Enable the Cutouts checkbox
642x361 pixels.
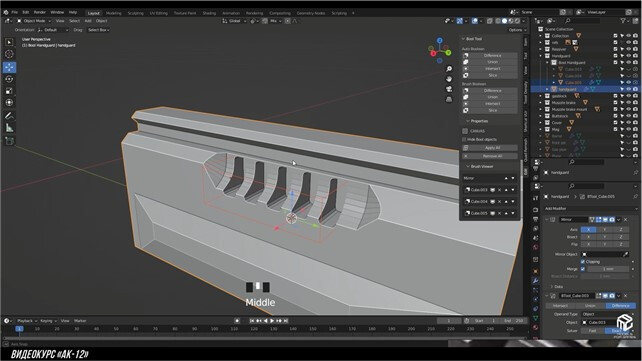[x=465, y=131]
